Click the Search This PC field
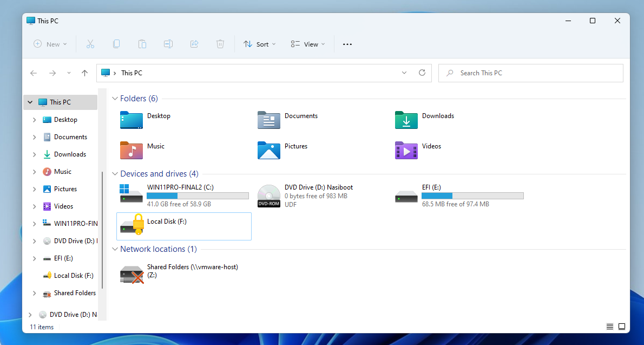This screenshot has width=644, height=345. pos(531,73)
